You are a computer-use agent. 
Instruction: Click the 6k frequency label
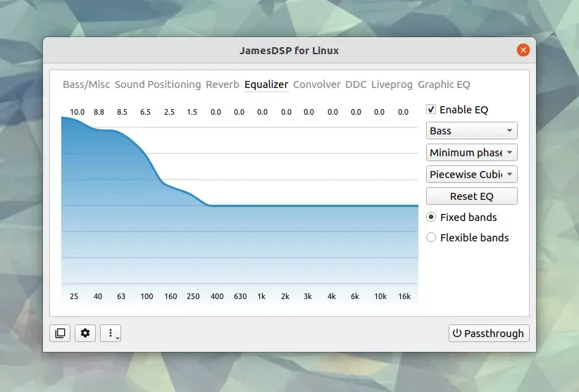click(355, 296)
